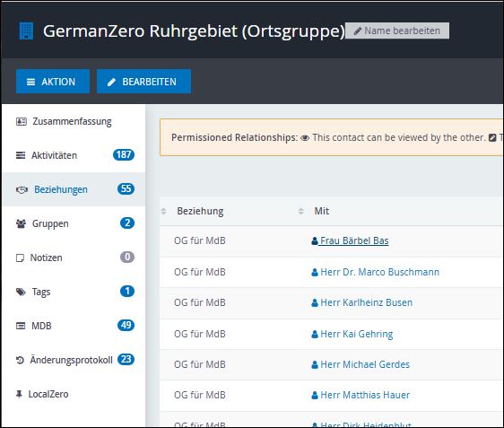
Task: Click person icon beside Frau Bärbel Bas
Action: [315, 240]
